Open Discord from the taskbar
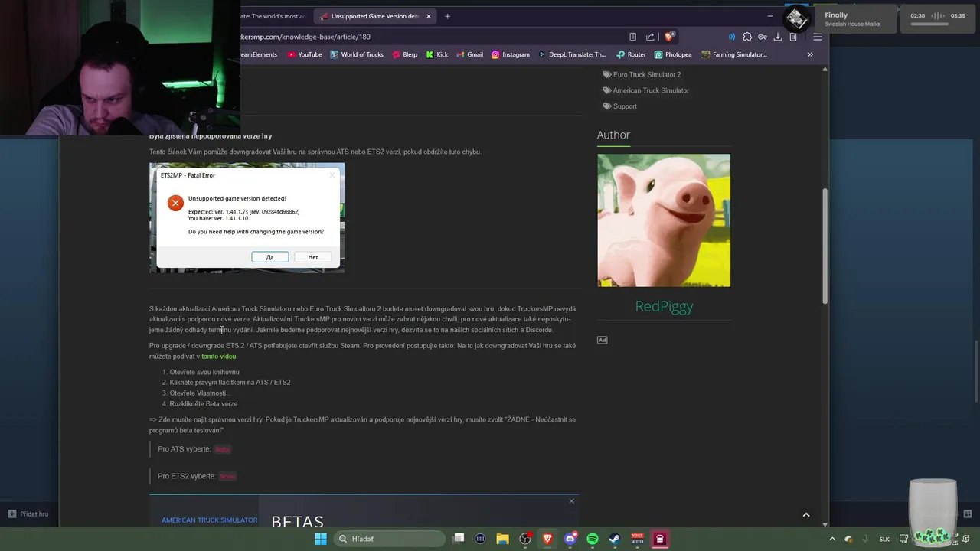The height and width of the screenshot is (551, 980). tap(570, 539)
